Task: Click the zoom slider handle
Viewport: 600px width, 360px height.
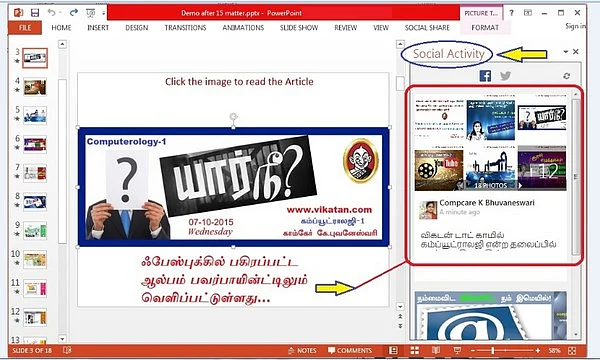Action: pyautogui.click(x=493, y=350)
